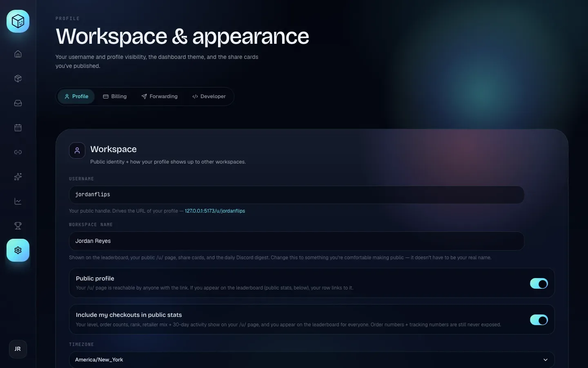Open the chain link icon in the sidebar

click(18, 152)
